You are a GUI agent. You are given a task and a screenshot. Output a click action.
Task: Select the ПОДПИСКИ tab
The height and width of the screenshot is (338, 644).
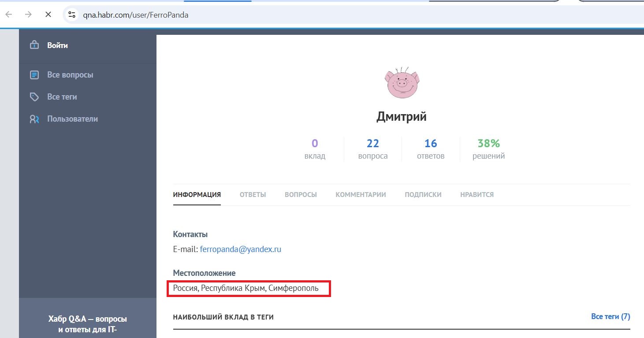[423, 194]
